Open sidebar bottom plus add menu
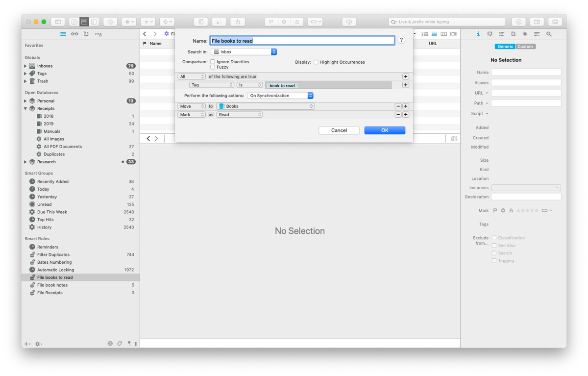 27,344
